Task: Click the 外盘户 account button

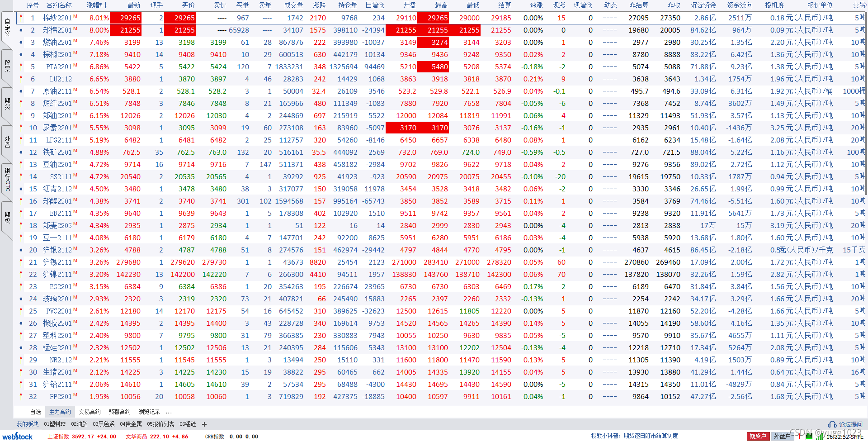Action: click(x=782, y=437)
